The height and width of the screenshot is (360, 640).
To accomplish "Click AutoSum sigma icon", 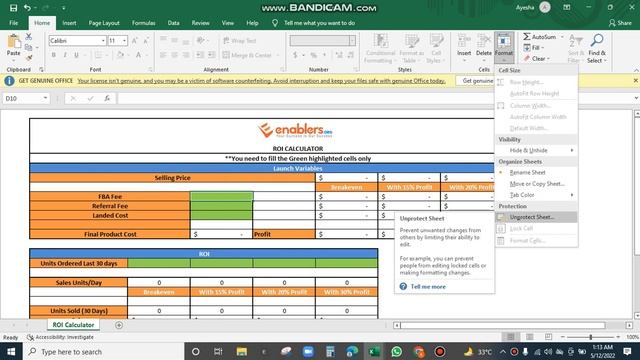I will (527, 37).
